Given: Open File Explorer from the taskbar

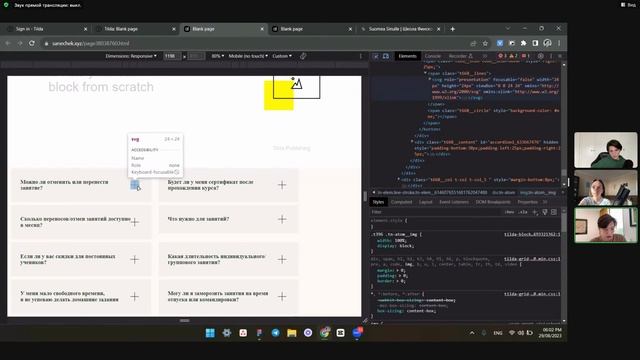Looking at the screenshot, I should (291, 333).
